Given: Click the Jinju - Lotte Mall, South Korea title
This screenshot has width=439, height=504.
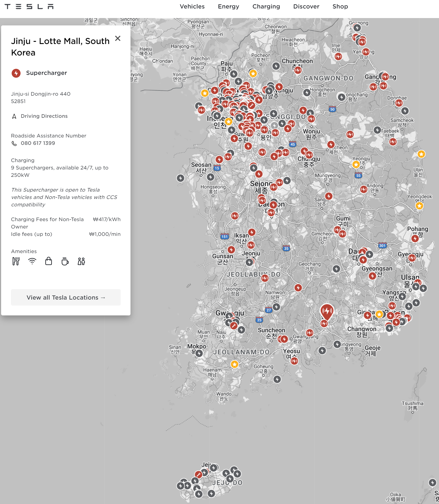Looking at the screenshot, I should (60, 47).
